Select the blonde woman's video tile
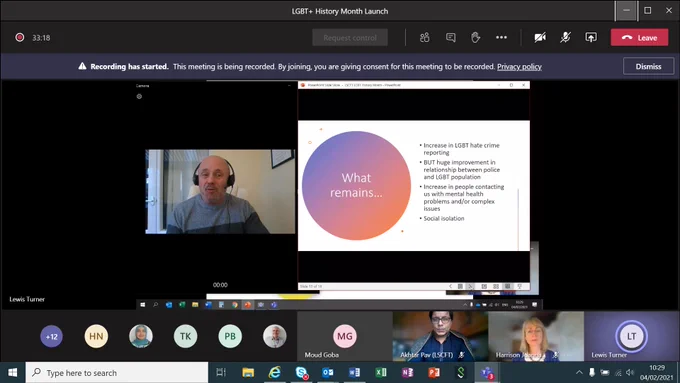680x383 pixels. (536, 336)
